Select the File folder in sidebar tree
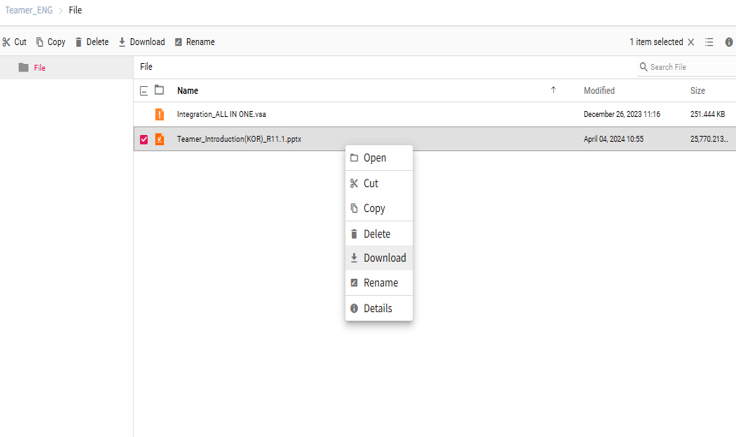 click(40, 68)
